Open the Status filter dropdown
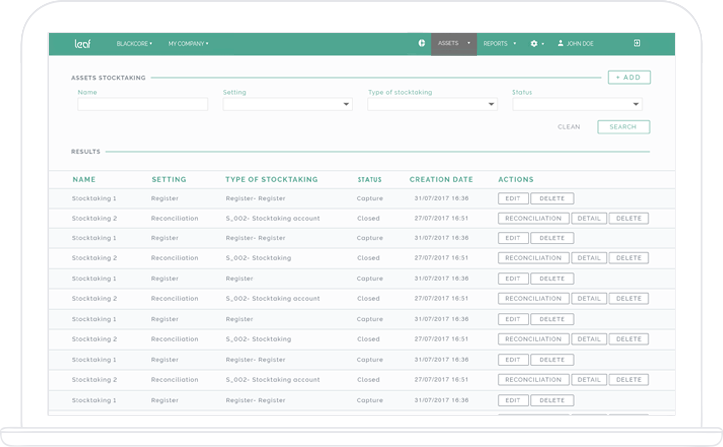Viewport: 723px width, 447px height. point(577,104)
